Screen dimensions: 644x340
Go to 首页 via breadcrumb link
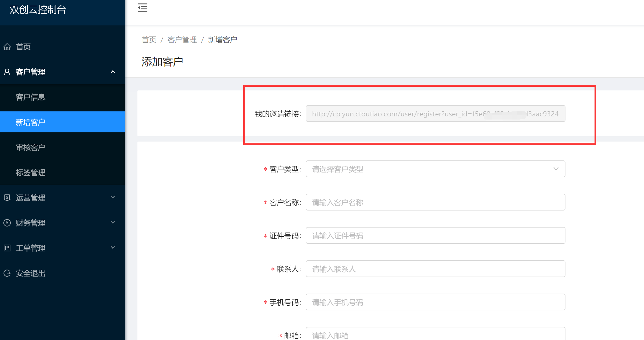point(149,40)
